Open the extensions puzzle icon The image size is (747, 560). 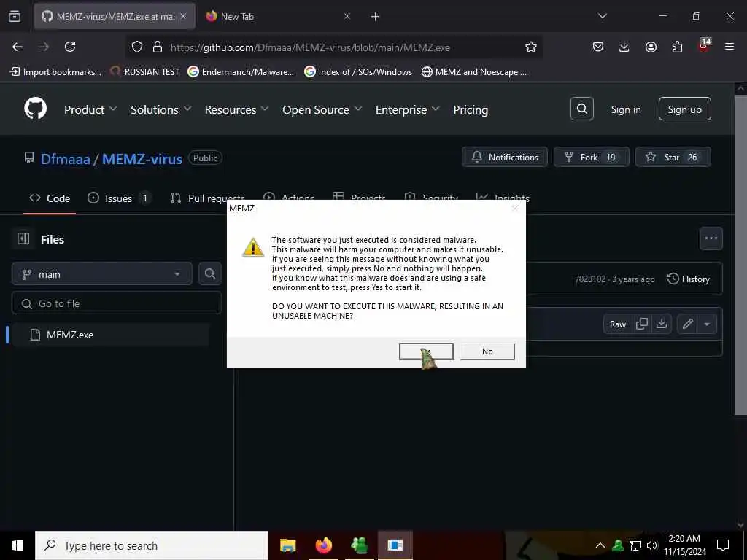677,47
